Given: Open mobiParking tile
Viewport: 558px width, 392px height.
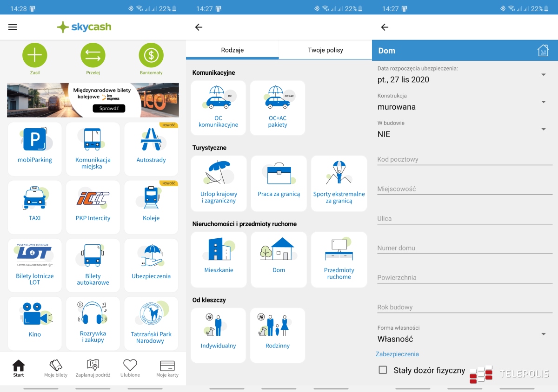Looking at the screenshot, I should click(x=35, y=149).
